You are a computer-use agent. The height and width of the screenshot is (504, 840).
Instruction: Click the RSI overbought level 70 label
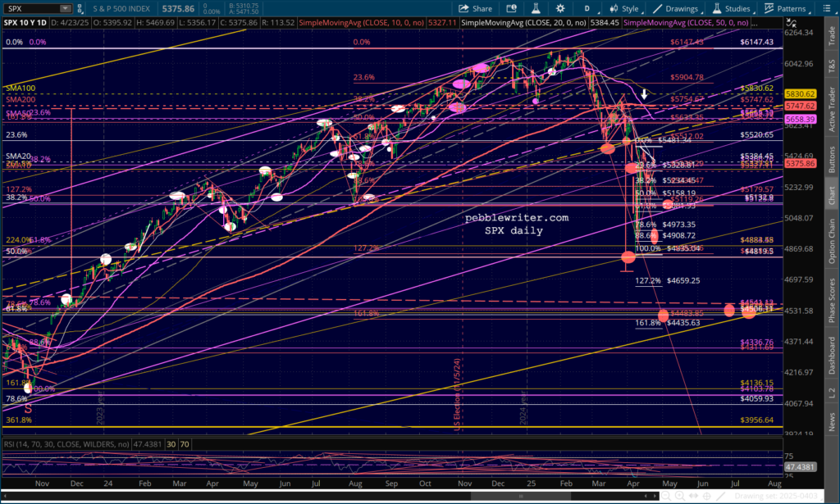click(185, 444)
